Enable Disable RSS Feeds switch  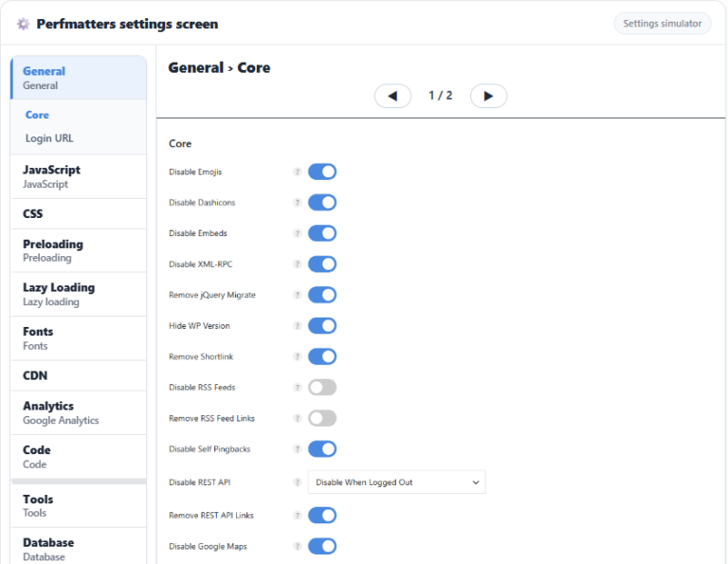[322, 387]
